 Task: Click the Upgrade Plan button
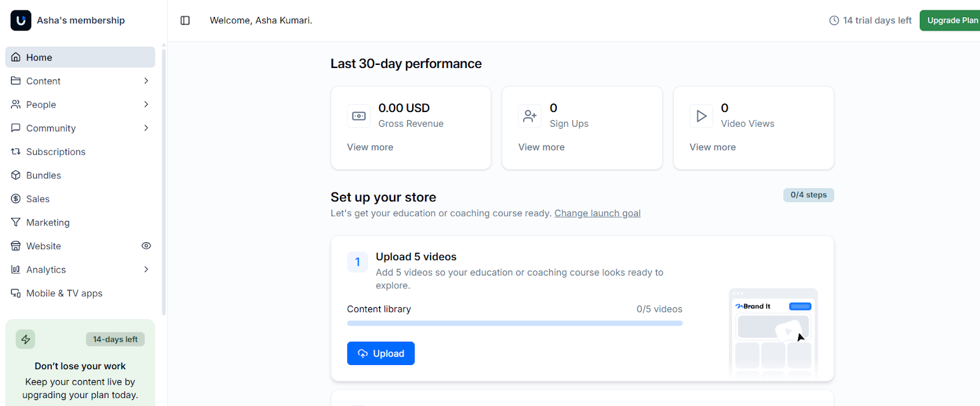pyautogui.click(x=950, y=20)
